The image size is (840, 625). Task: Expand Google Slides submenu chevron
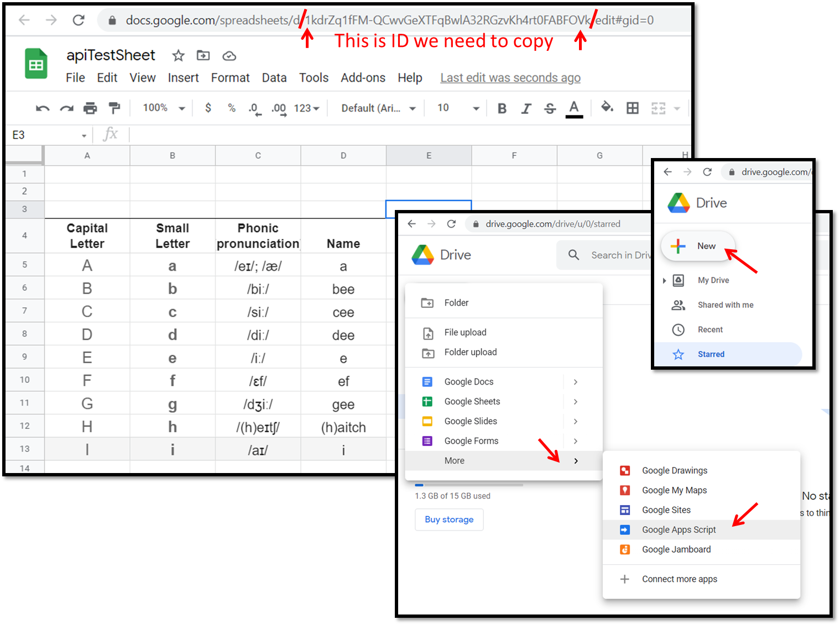(576, 422)
